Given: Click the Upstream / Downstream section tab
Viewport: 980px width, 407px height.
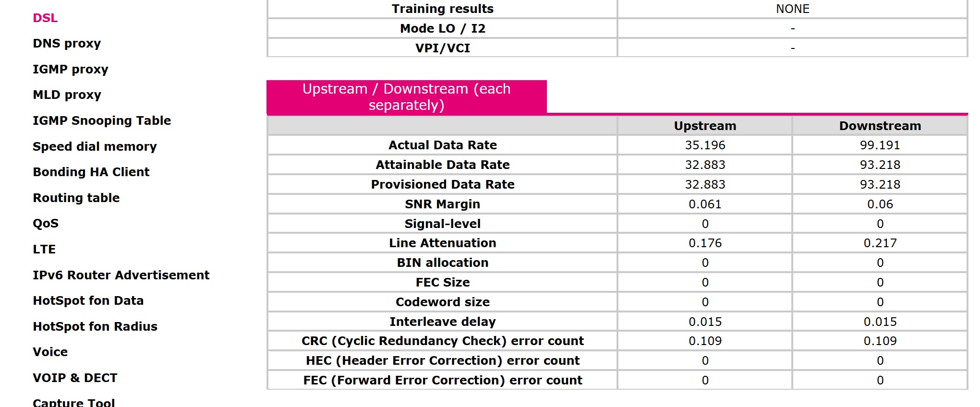Looking at the screenshot, I should pos(407,97).
